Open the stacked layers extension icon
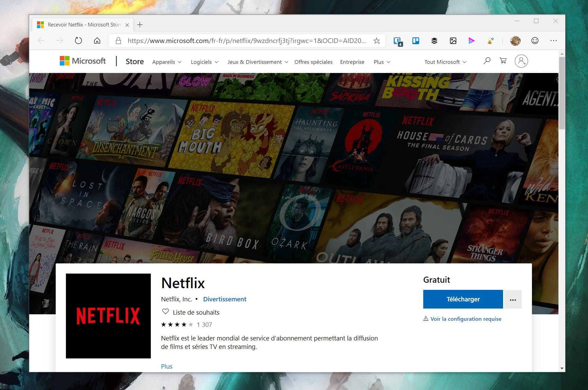 click(x=434, y=41)
